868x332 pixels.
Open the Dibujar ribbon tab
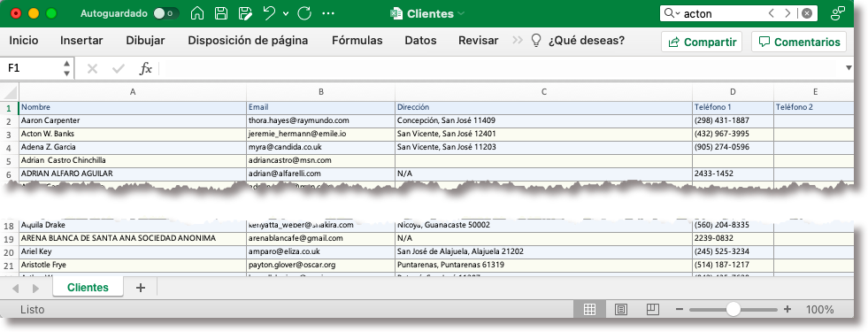146,41
